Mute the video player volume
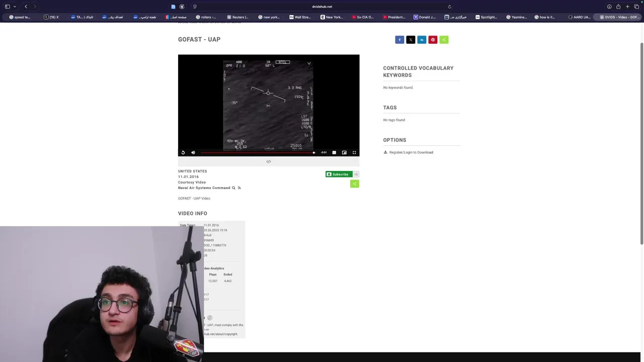This screenshot has width=644, height=362. click(x=193, y=152)
